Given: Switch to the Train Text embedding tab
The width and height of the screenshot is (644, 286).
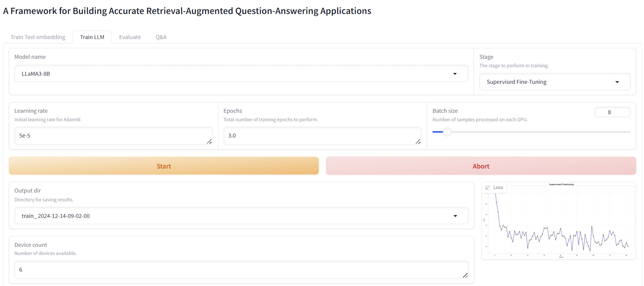Looking at the screenshot, I should pyautogui.click(x=38, y=37).
